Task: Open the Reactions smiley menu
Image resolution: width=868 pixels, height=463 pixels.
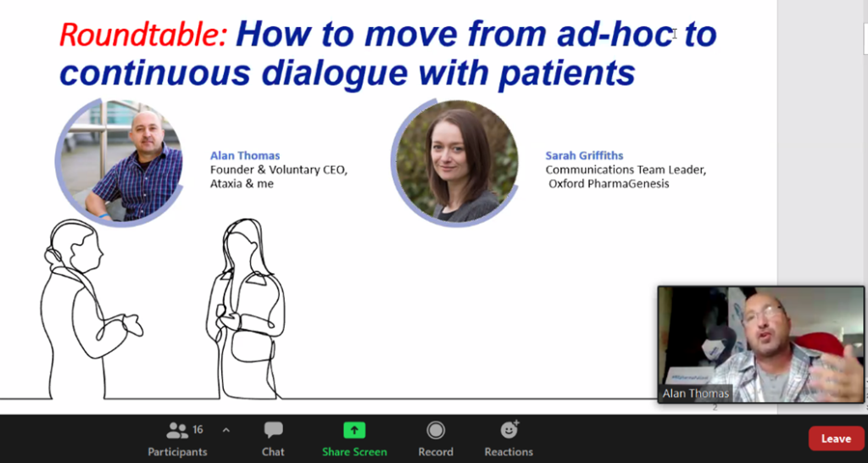Action: (509, 430)
